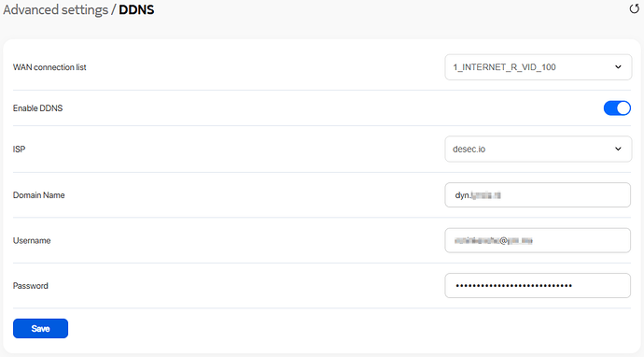Screen dimensions: 644x357
Task: Select the 1_INTERNET_R_VID_100 value text
Action: click(x=504, y=67)
